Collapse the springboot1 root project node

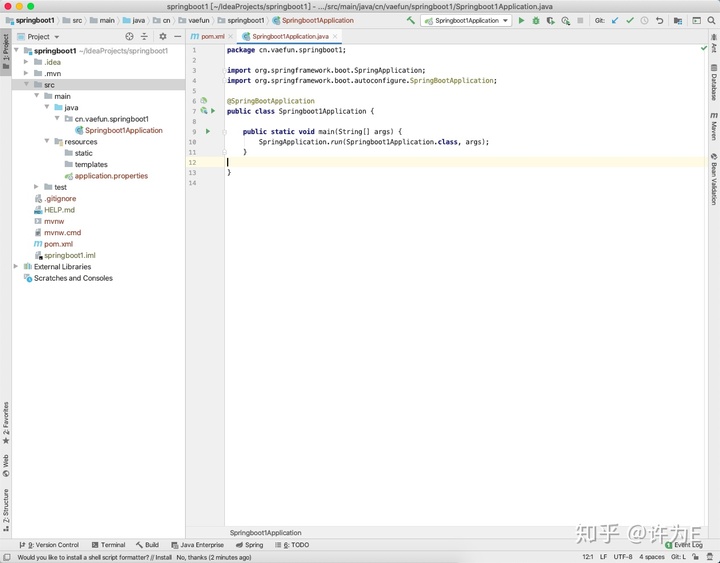pos(17,50)
